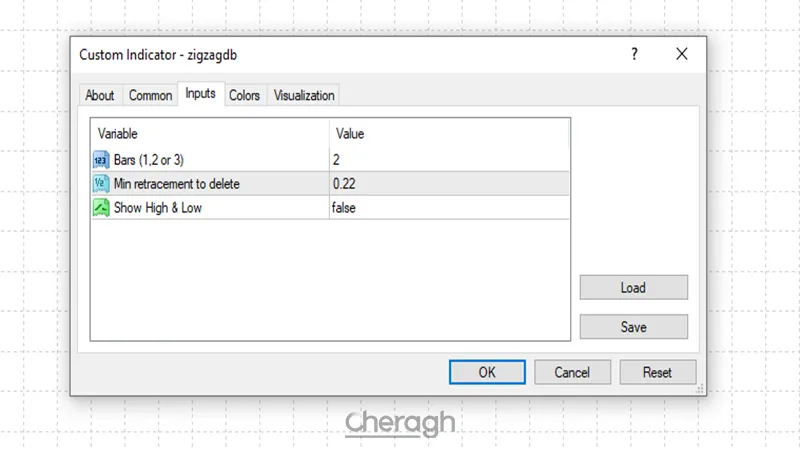Screen dimensions: 800x450
Task: Click the Bars value field showing 2
Action: click(x=448, y=159)
